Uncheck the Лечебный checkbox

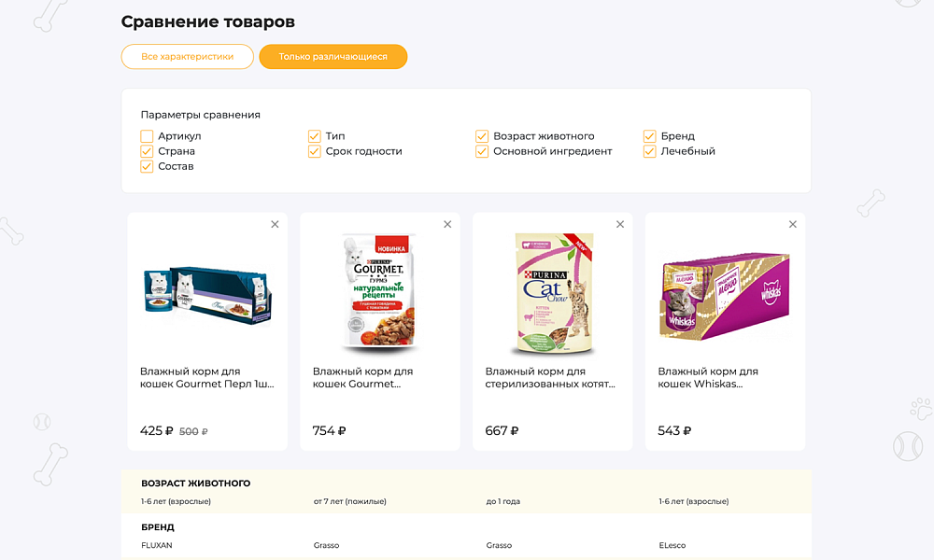coord(648,151)
